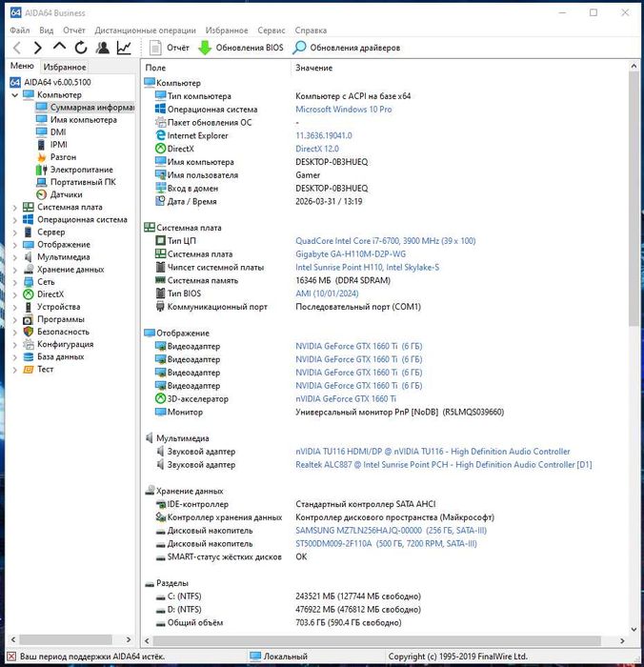
Task: Expand the Системная плата tree node
Action: [14, 207]
